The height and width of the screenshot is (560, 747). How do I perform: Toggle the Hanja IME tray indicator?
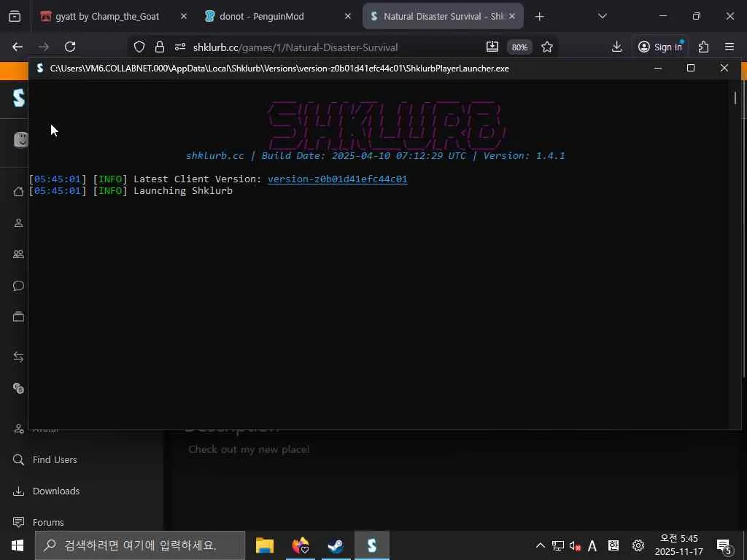[614, 545]
